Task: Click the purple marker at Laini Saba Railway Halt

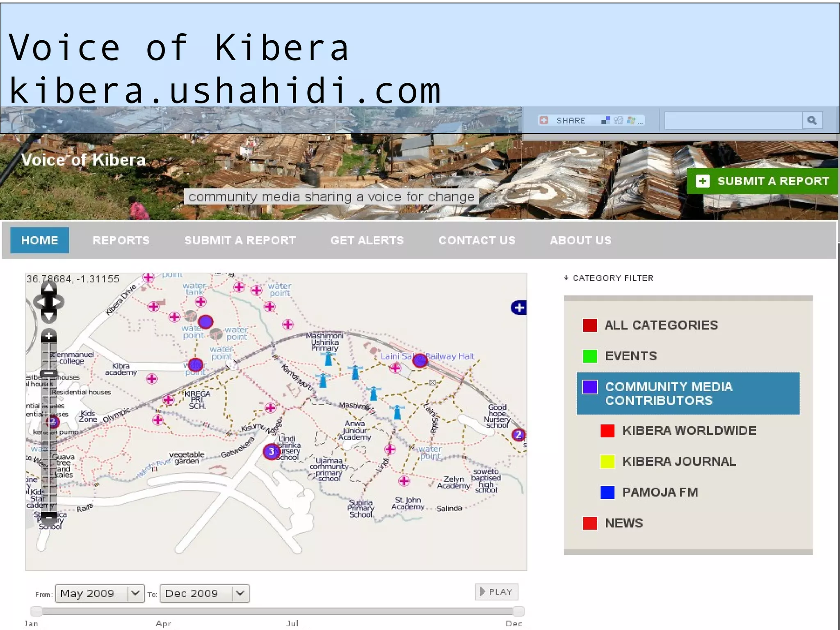Action: click(x=420, y=360)
